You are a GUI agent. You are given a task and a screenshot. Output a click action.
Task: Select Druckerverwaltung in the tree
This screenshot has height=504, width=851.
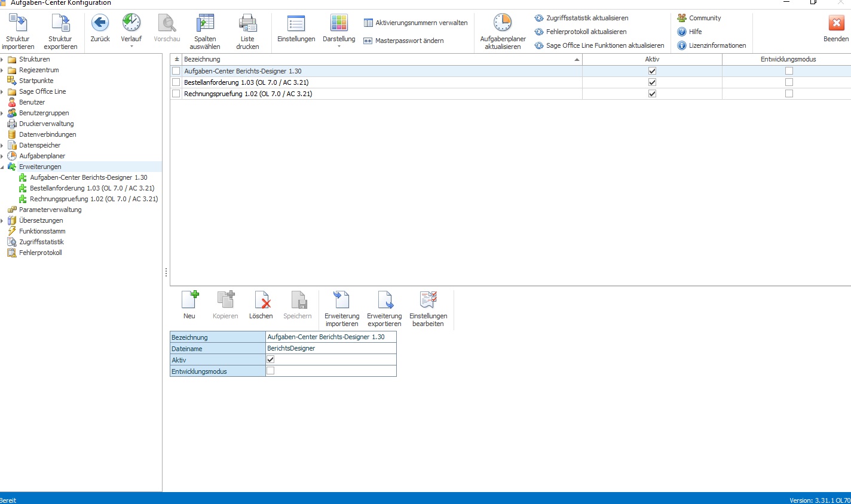(x=46, y=124)
